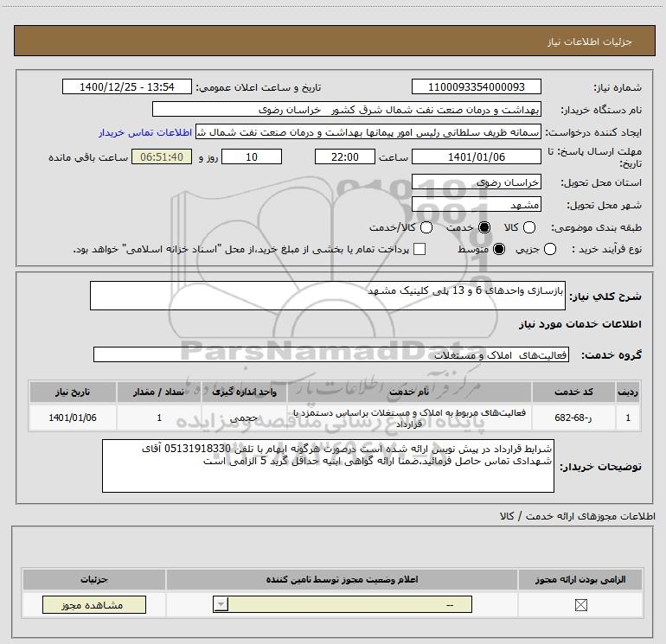666x644 pixels.
Task: Click the remaining time countdown 06:51:40
Action: [x=162, y=156]
